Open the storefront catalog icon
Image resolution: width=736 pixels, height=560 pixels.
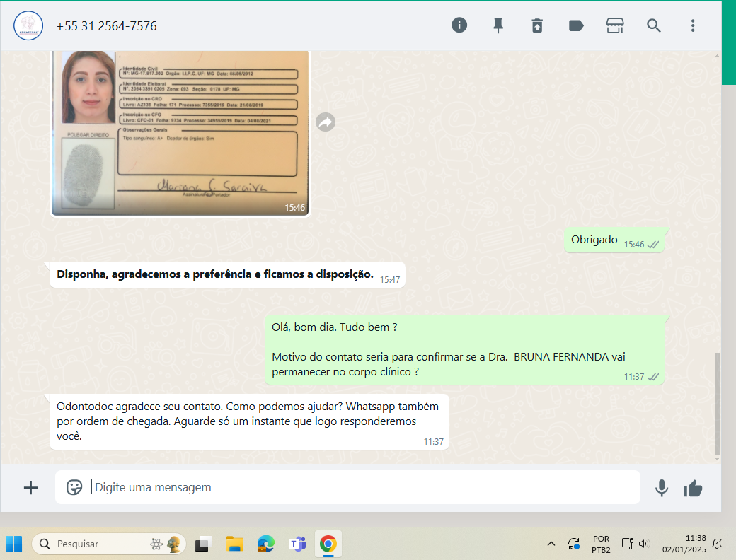pos(615,25)
